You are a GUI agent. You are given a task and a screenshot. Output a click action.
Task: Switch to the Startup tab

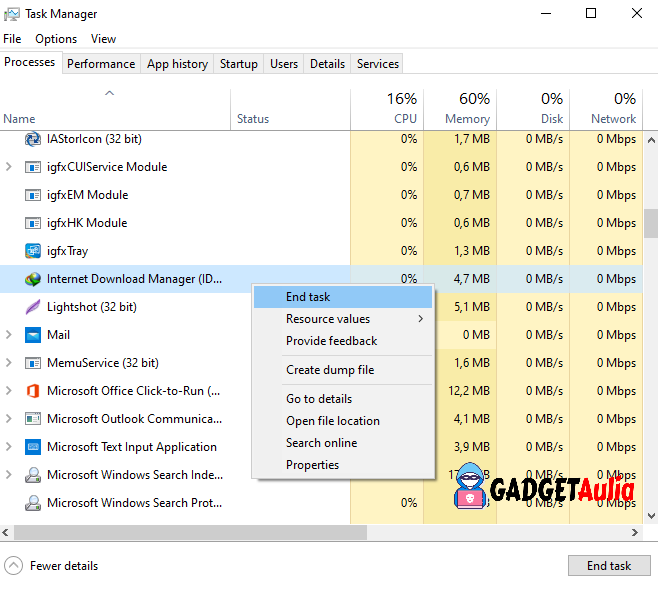point(239,64)
